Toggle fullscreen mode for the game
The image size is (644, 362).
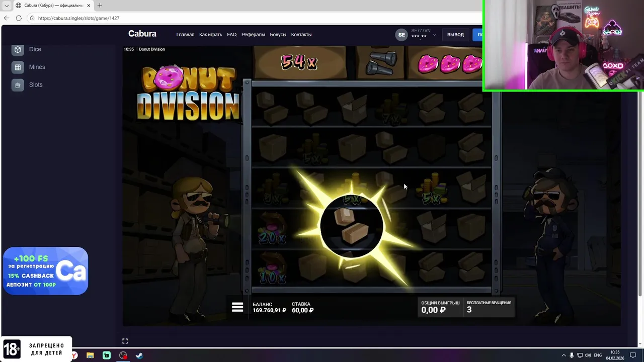[125, 341]
